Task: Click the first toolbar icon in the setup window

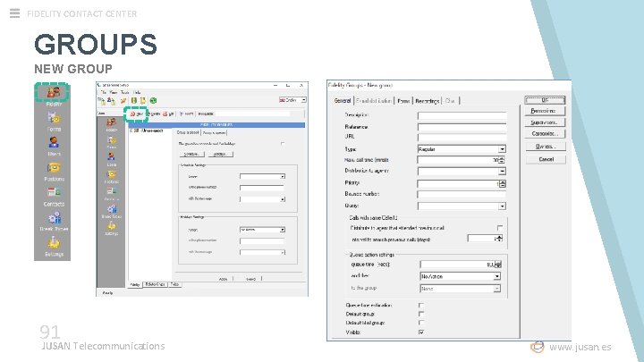Action: (101, 100)
